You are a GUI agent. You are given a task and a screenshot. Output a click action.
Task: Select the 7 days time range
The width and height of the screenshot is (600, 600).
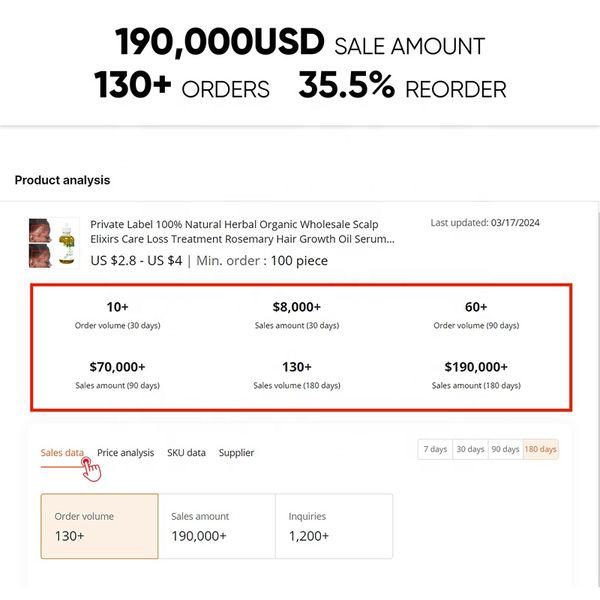[435, 449]
